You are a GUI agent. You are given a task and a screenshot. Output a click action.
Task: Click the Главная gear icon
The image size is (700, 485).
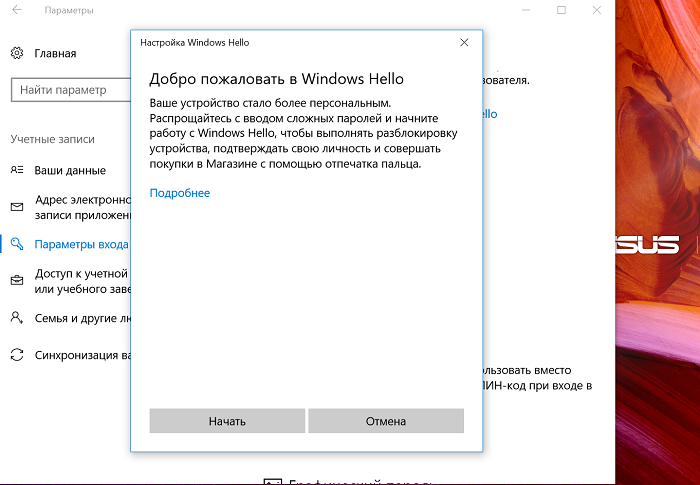17,53
